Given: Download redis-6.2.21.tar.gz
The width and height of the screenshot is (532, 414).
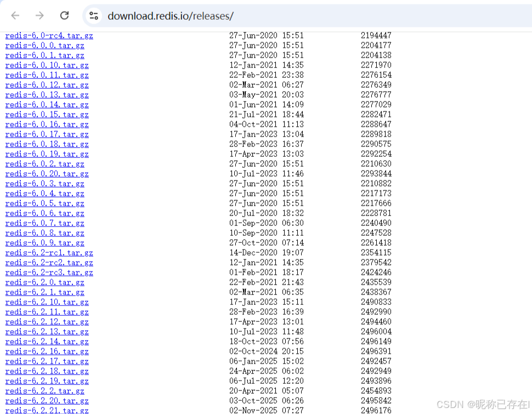Looking at the screenshot, I should (x=47, y=410).
